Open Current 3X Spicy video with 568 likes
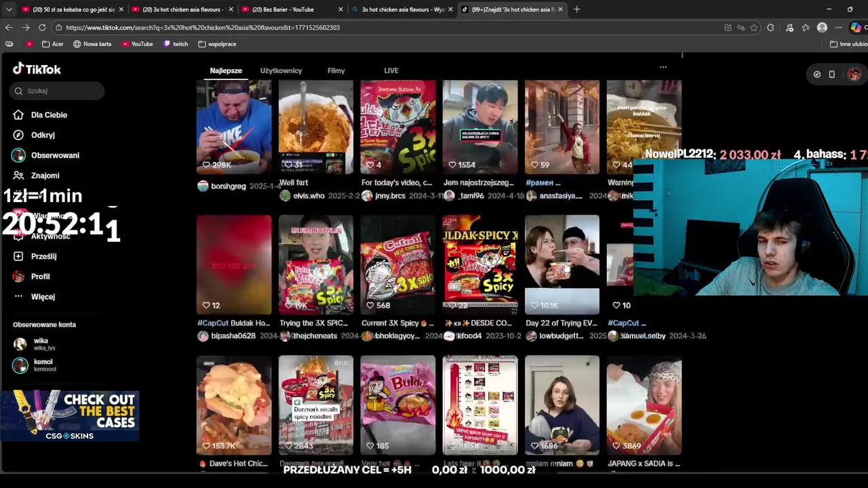This screenshot has width=868, height=488. pos(398,265)
